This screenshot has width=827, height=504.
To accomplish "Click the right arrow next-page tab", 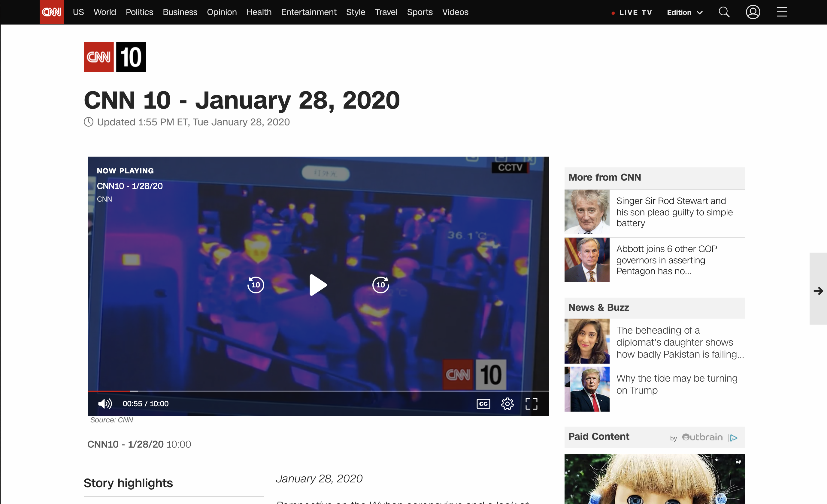I will (818, 290).
